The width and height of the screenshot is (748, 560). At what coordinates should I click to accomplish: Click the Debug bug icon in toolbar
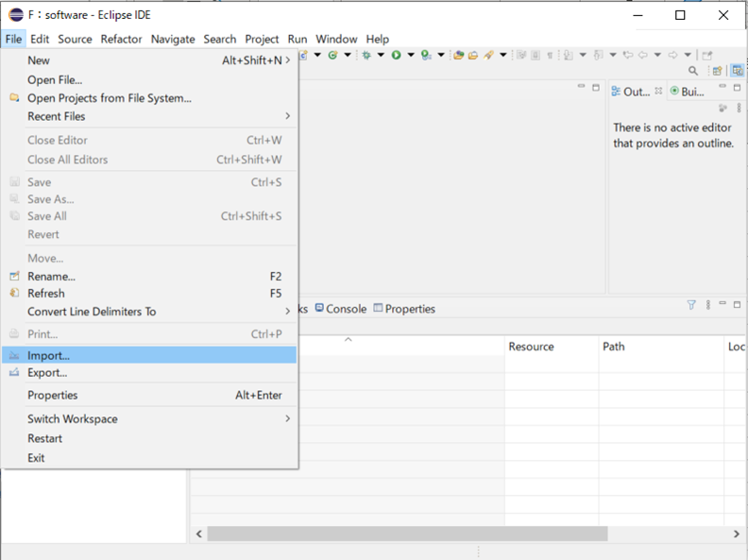click(366, 55)
